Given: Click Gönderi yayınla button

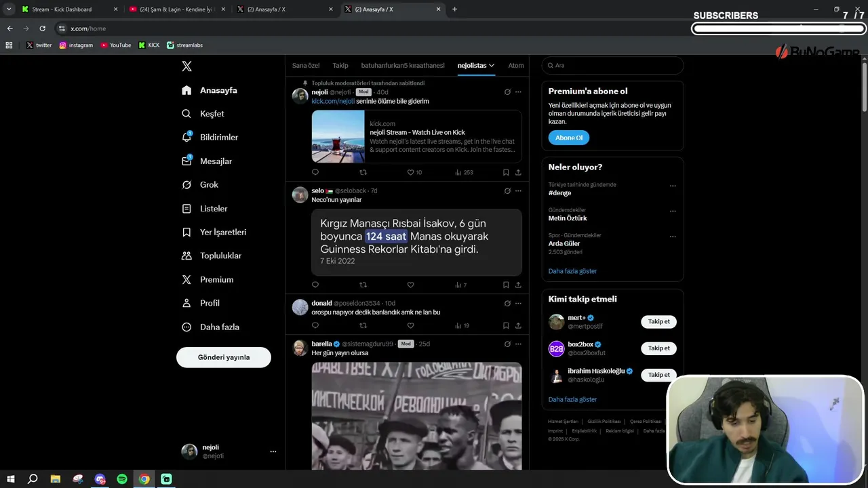Looking at the screenshot, I should tap(224, 357).
